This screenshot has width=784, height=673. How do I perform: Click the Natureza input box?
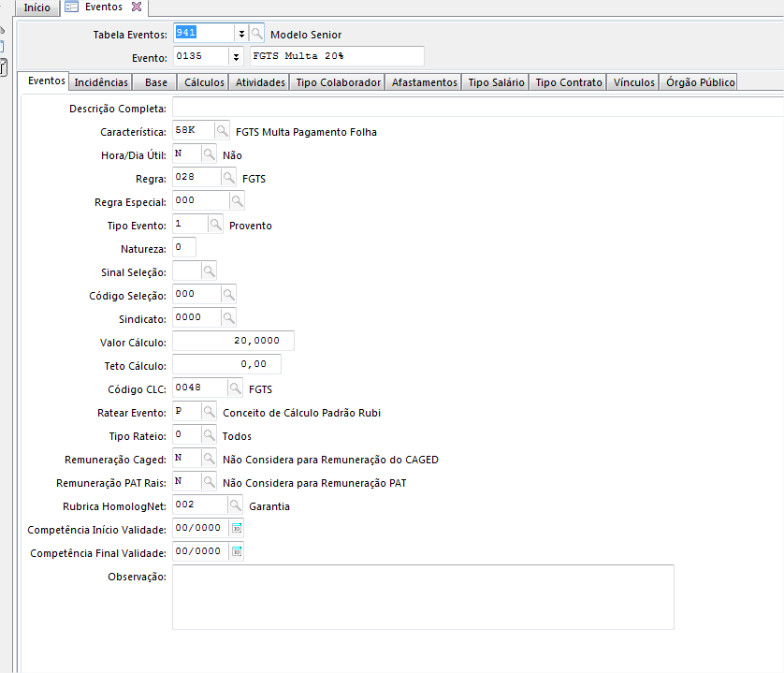click(x=184, y=248)
